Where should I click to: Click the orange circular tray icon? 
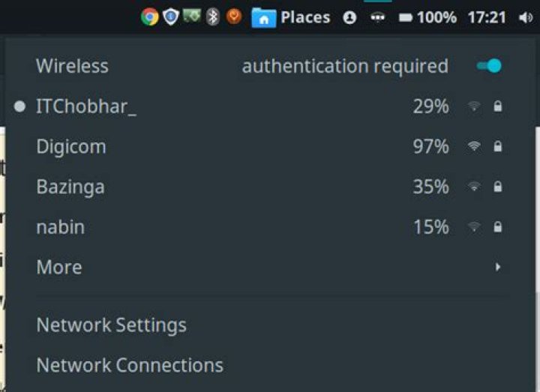click(234, 16)
